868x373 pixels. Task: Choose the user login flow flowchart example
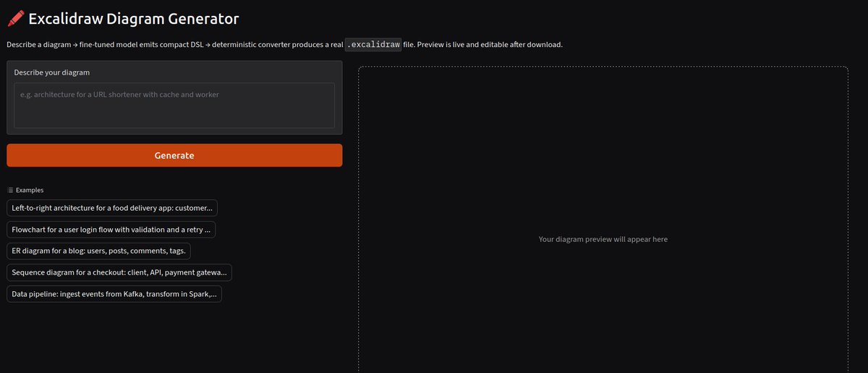pyautogui.click(x=111, y=230)
